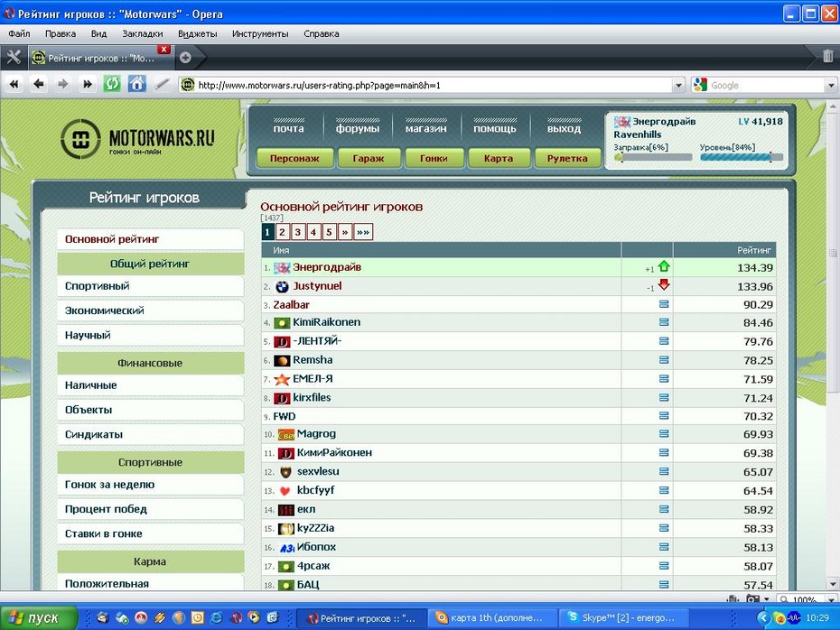The width and height of the screenshot is (840, 630).
Task: Open the форумы link
Action: (x=358, y=128)
